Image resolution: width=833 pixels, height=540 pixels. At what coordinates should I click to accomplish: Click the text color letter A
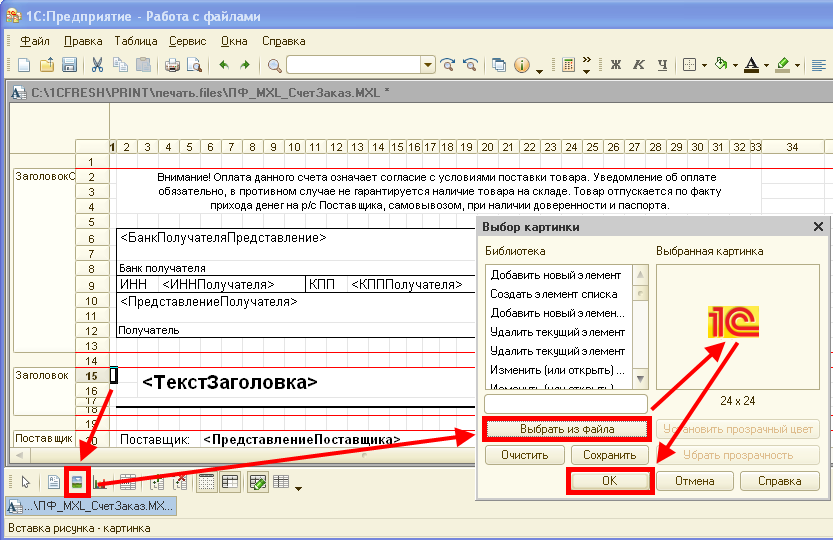click(x=751, y=65)
